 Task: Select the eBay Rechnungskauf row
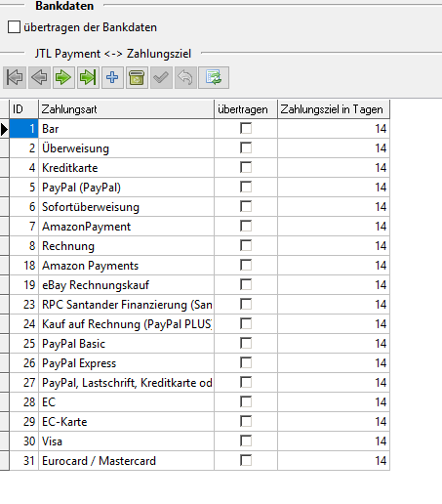click(x=199, y=285)
